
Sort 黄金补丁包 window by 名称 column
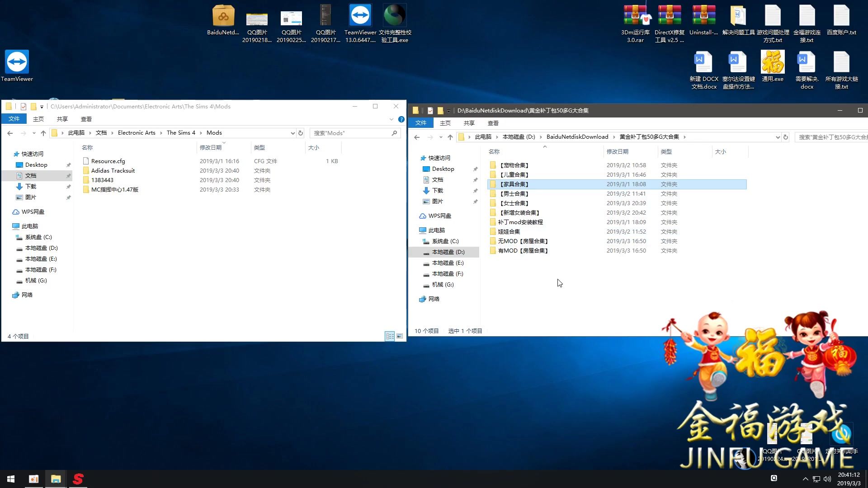coord(545,151)
